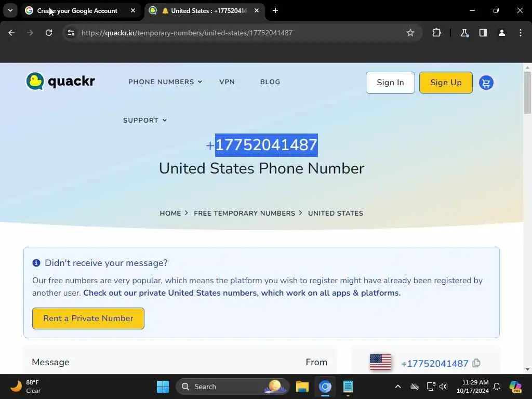Click the scrollbar down arrow
This screenshot has width=532, height=399.
527,369
